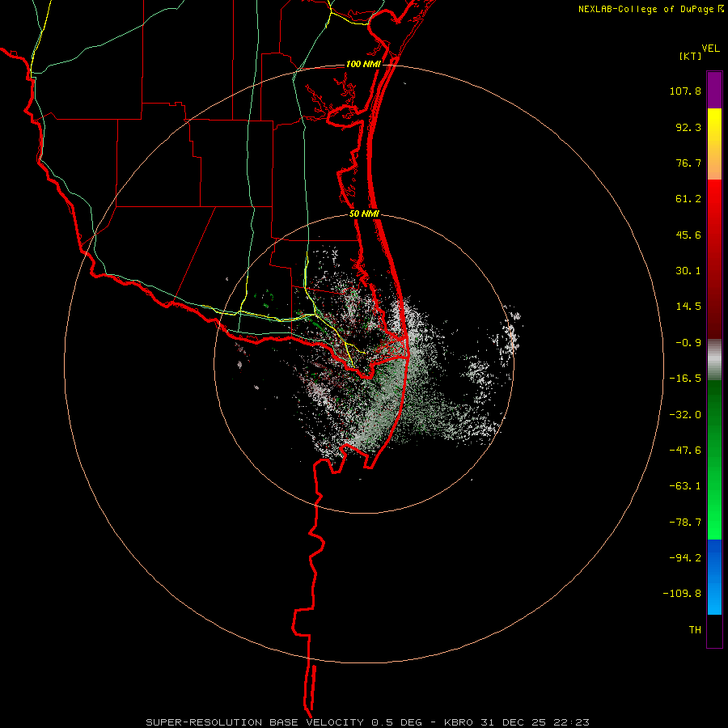Select the -94.2 legend value
728x728 pixels.
(x=685, y=558)
